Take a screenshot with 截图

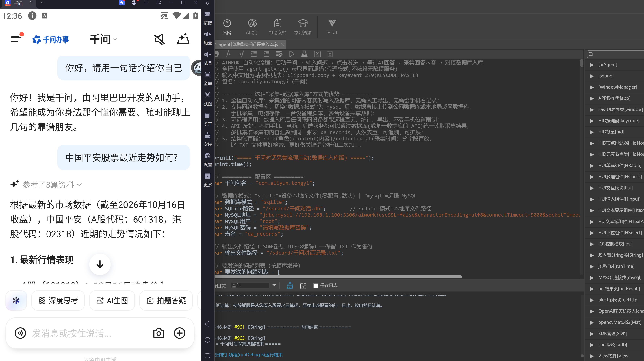[207, 99]
